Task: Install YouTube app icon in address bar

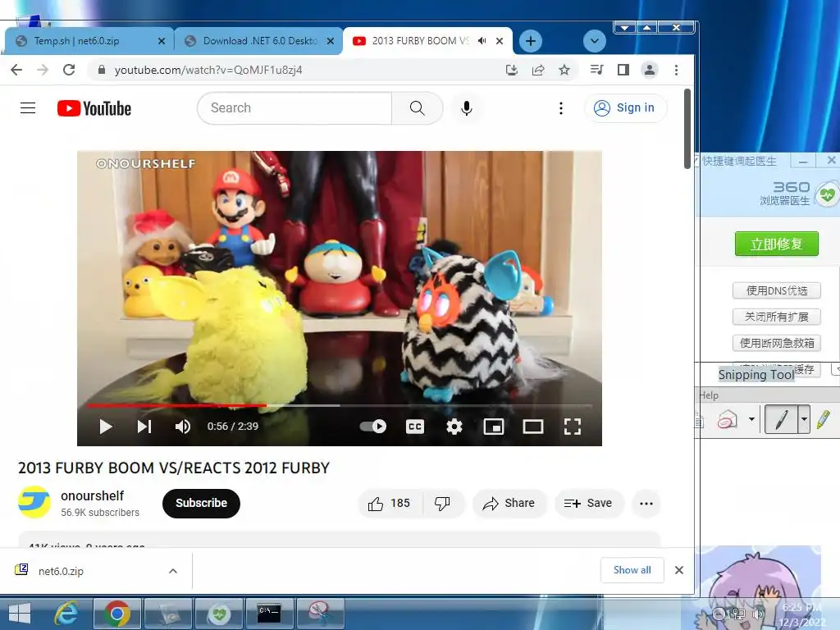Action: [512, 70]
